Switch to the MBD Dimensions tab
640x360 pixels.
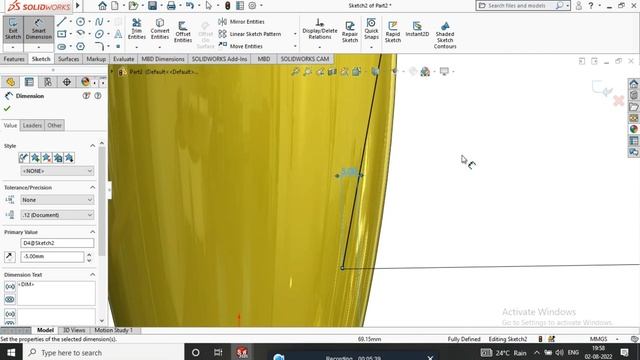(163, 59)
